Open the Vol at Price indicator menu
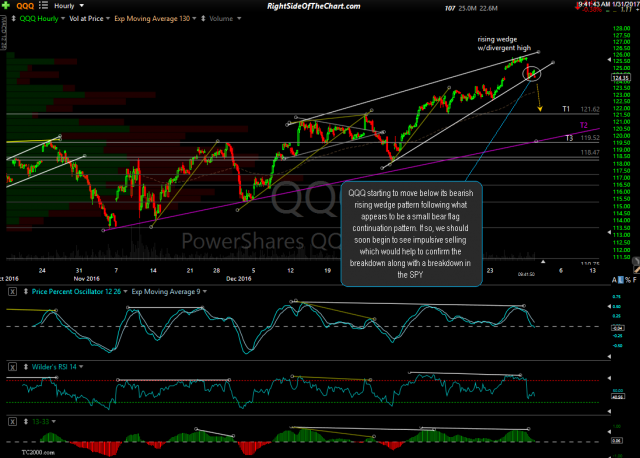The width and height of the screenshot is (640, 458). 86,18
